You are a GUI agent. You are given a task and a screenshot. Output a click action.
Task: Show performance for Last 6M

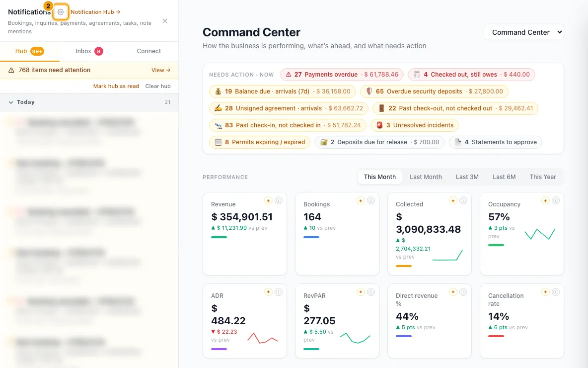tap(504, 177)
